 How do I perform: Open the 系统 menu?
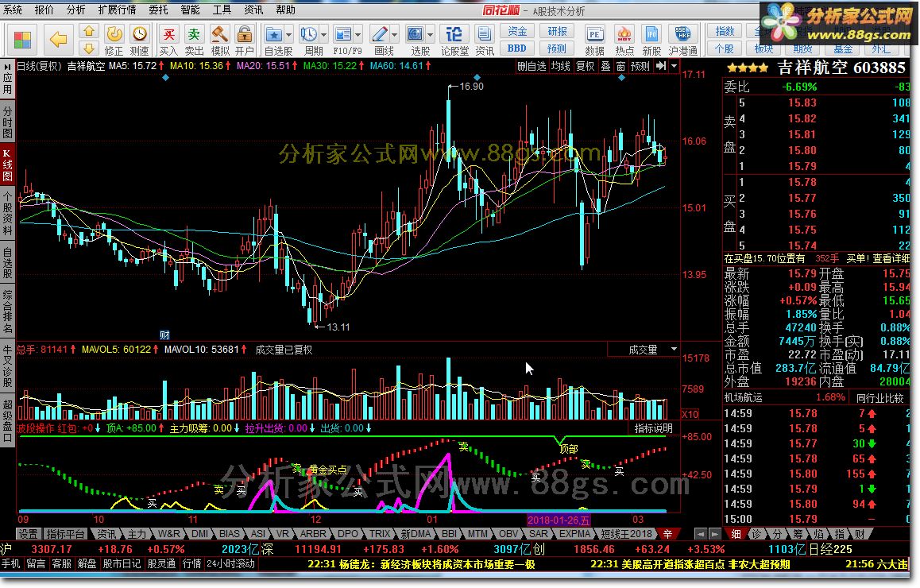tap(13, 10)
